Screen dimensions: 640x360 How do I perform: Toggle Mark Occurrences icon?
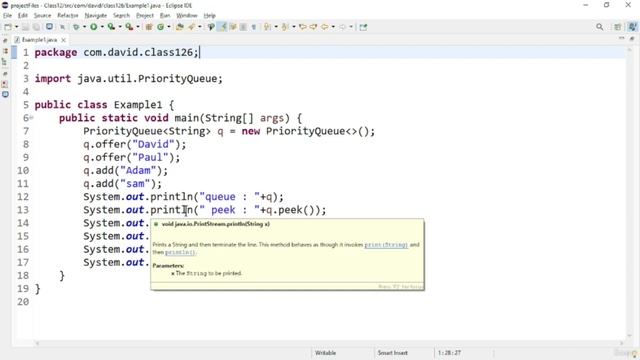coord(211,27)
